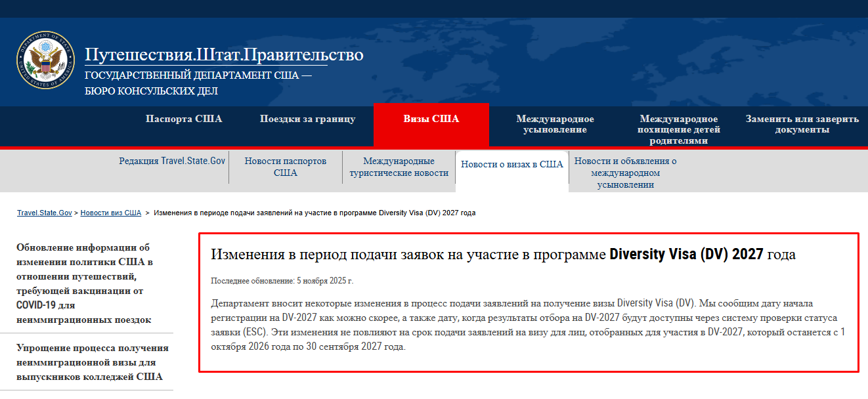Open sidebar link about визы для выпускников колледжей
The image size is (868, 399).
point(92,362)
